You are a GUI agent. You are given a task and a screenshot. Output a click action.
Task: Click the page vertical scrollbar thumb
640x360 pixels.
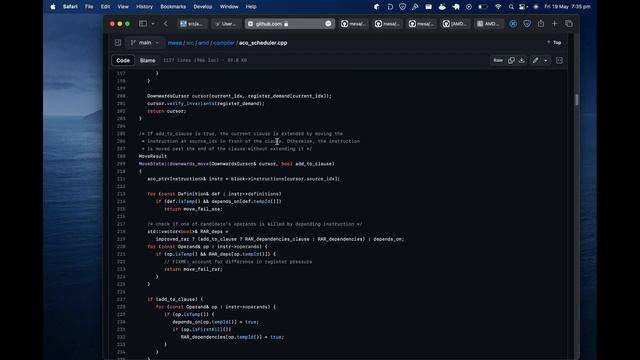tap(576, 100)
